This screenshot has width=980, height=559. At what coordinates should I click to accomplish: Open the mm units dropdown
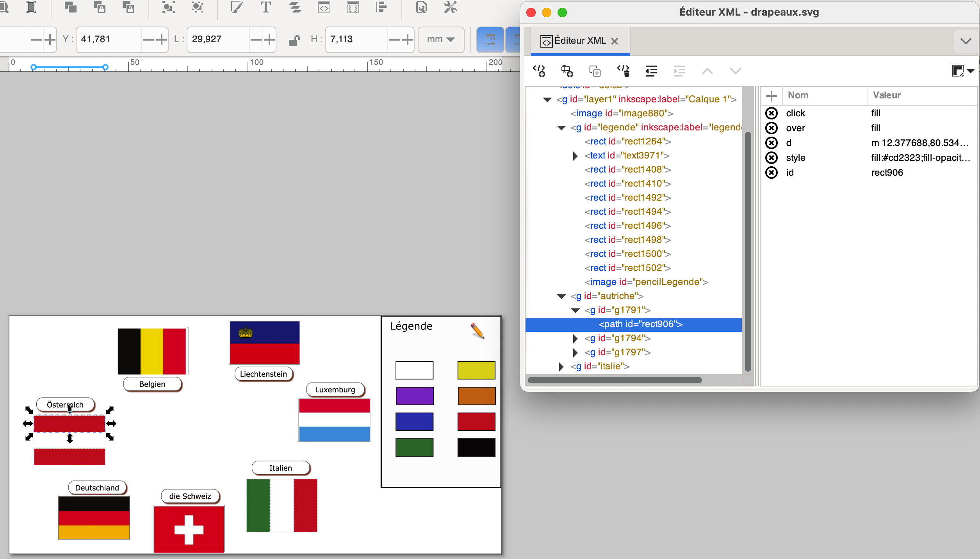coord(441,39)
